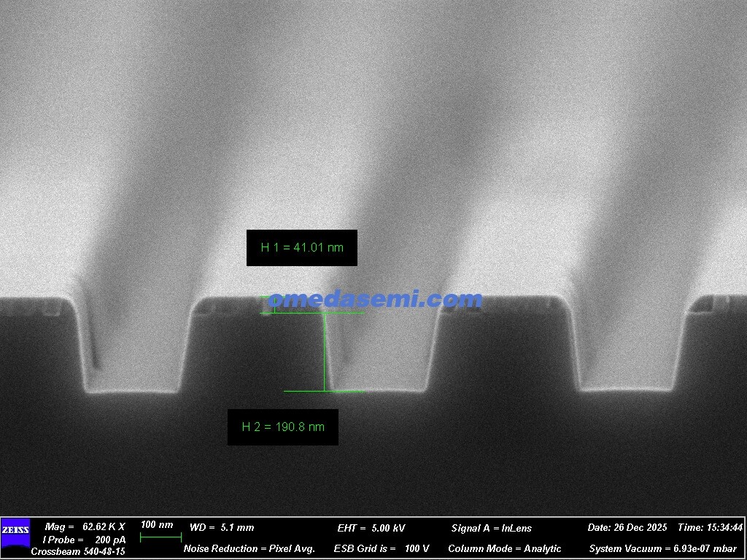Click the Mag = 62.62 K X field
This screenshot has height=560, width=747.
(x=85, y=526)
